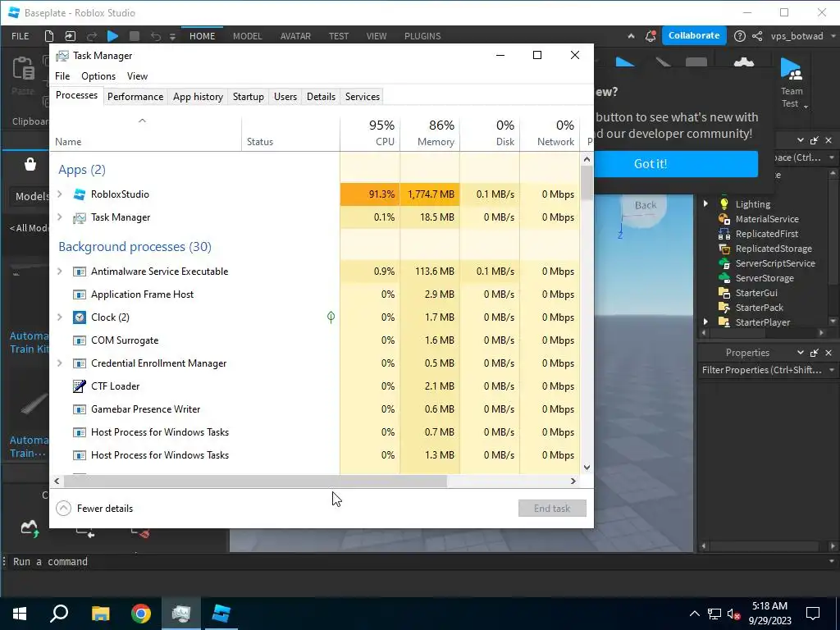Open the Services tab in Task Manager
The height and width of the screenshot is (630, 840).
362,97
